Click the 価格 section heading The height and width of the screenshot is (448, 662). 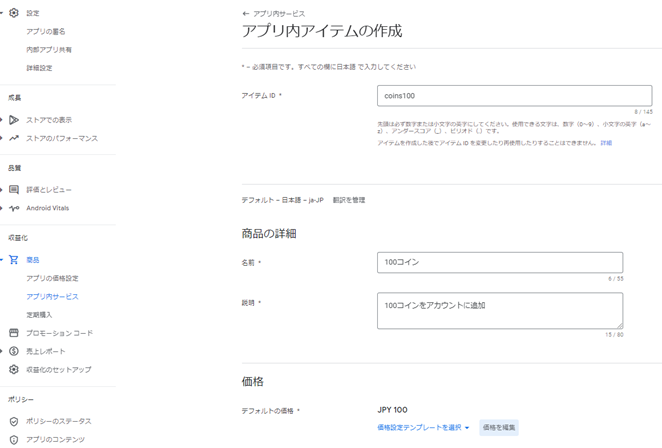(252, 381)
